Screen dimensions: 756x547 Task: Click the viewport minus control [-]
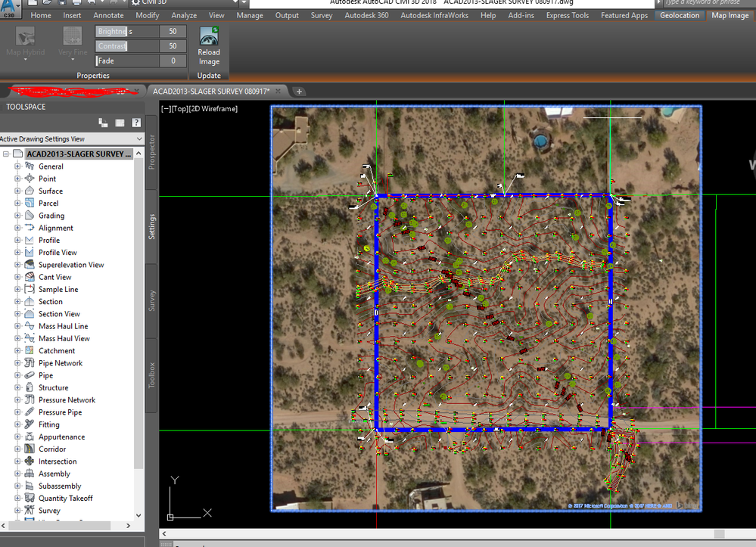[x=166, y=109]
